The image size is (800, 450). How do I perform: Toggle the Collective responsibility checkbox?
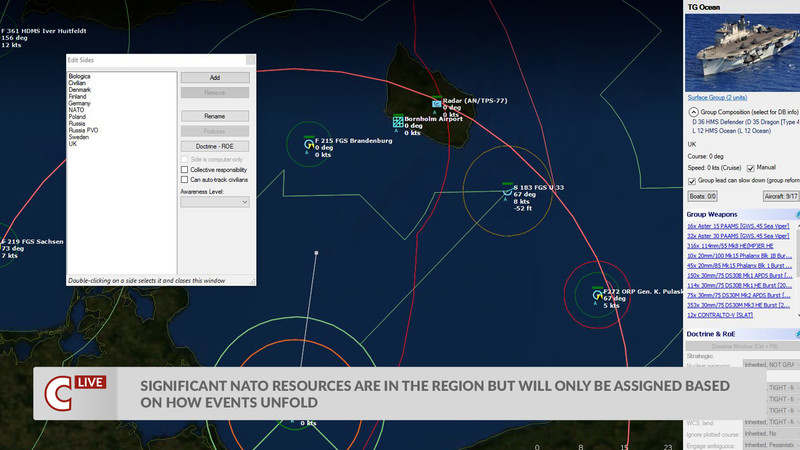[184, 169]
